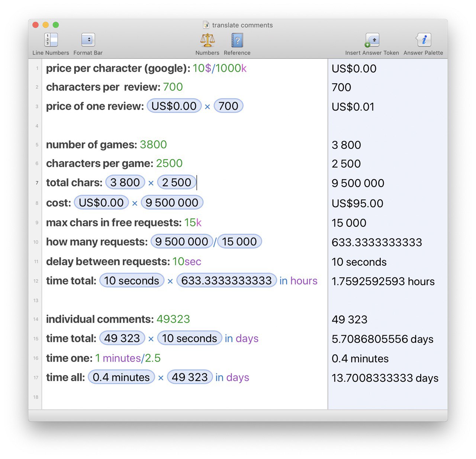476x459 pixels.
Task: Click the 'number of games' value 3800
Action: coord(153,145)
